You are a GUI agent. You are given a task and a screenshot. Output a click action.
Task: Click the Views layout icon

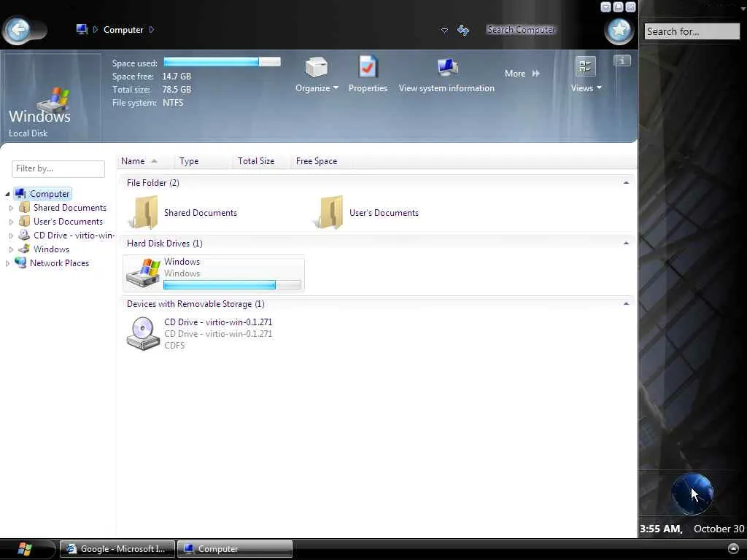[585, 66]
